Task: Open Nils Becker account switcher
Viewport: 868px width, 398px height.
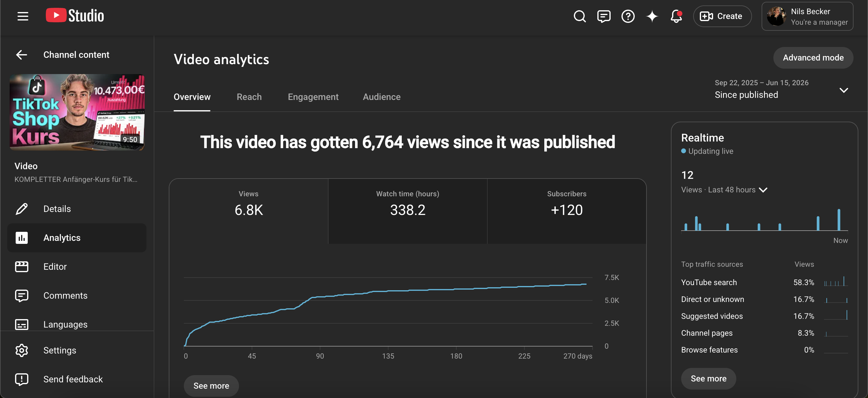Action: 807,16
